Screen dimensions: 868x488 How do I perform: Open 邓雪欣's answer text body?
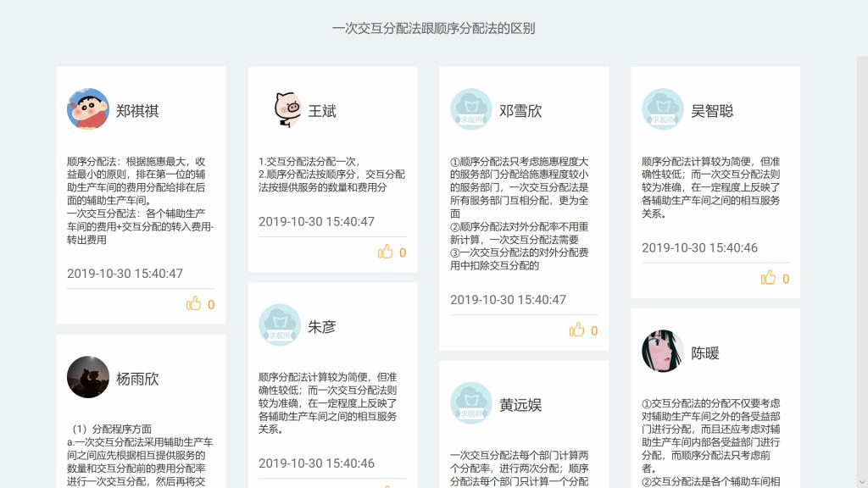tap(520, 213)
